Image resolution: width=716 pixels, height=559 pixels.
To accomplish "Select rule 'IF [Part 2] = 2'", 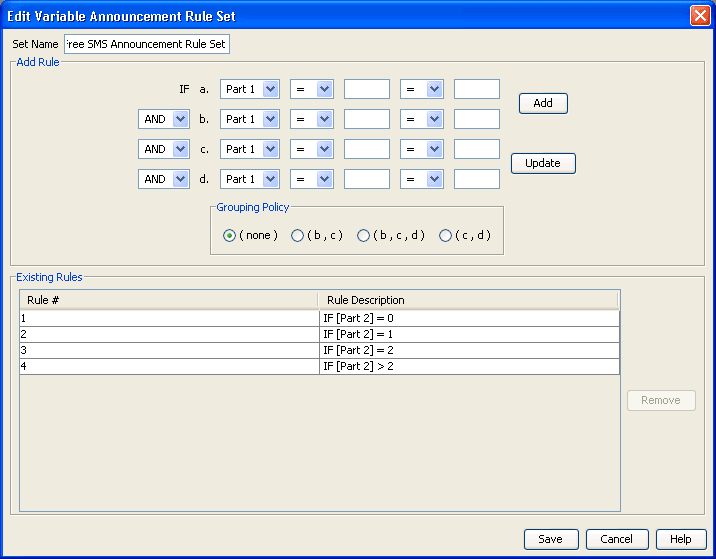I will pyautogui.click(x=469, y=350).
